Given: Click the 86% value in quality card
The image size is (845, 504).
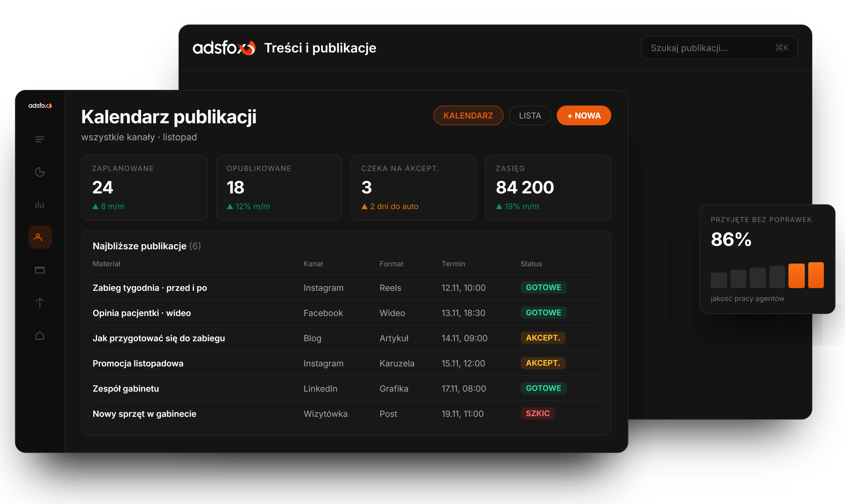Looking at the screenshot, I should [731, 239].
